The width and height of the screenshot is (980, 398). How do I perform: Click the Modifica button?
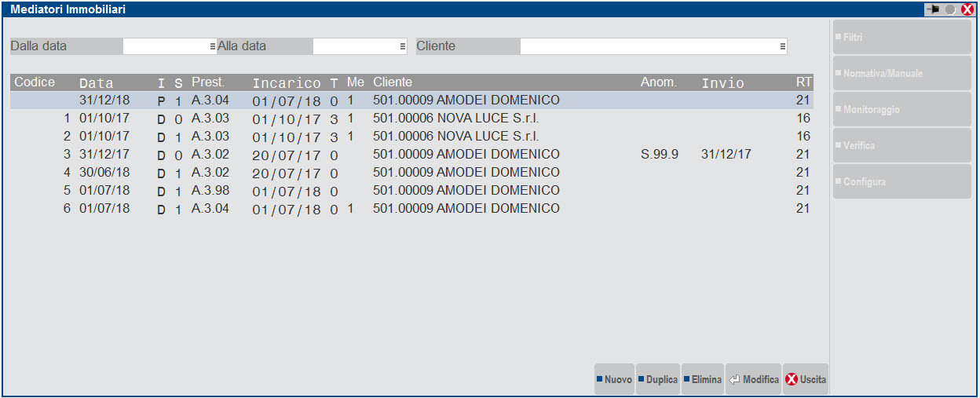coord(753,379)
